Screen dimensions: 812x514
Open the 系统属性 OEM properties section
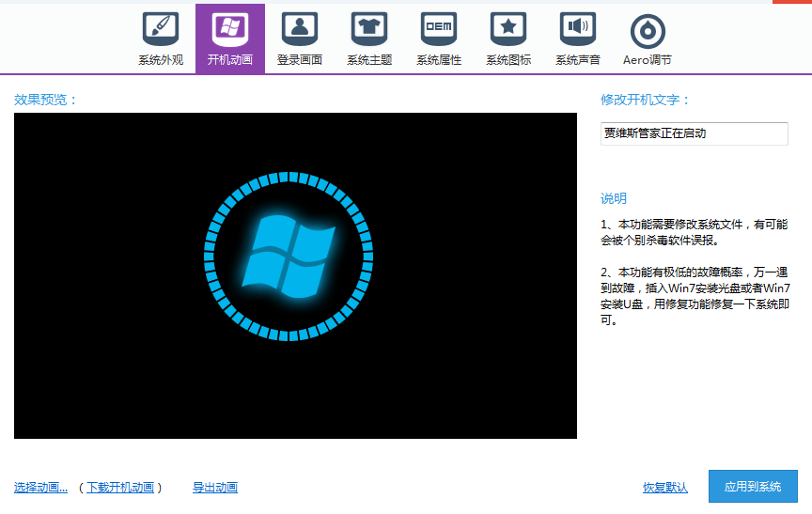click(x=439, y=39)
